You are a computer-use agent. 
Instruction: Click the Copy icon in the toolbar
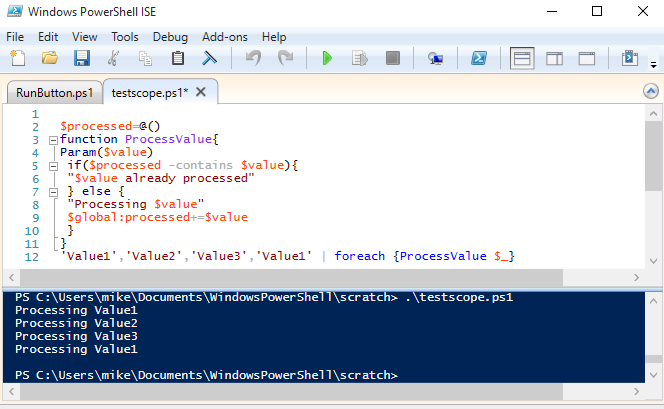145,58
